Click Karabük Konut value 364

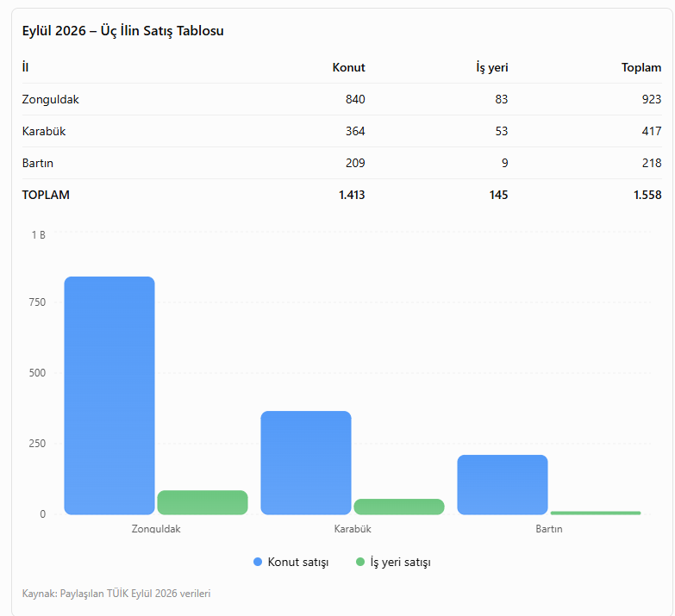(355, 131)
